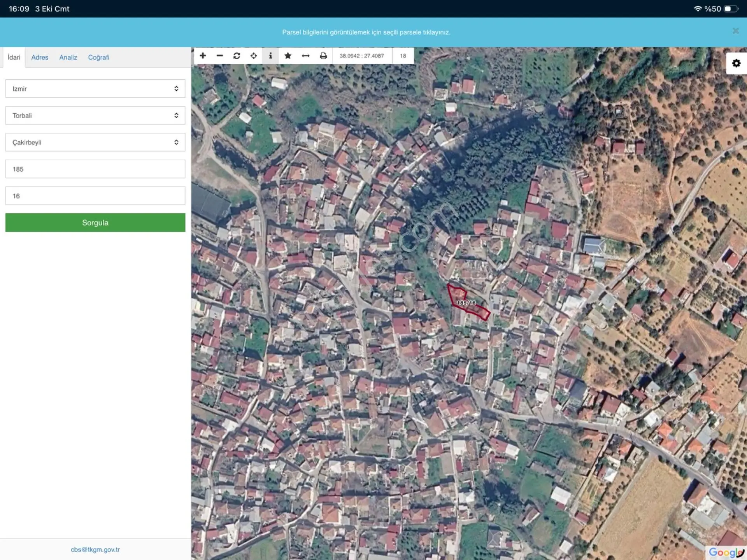Dismiss the blue notification banner
Viewport: 747px width, 560px height.
coord(735,31)
